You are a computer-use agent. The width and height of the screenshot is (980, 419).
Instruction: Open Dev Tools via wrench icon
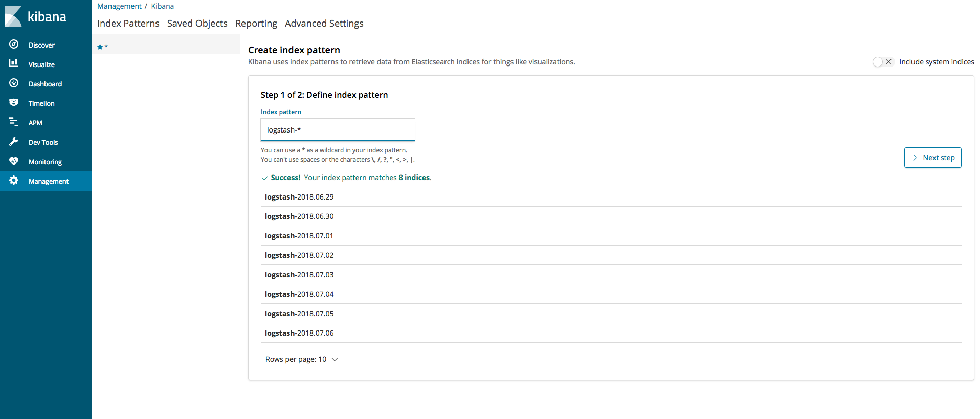[x=14, y=141]
